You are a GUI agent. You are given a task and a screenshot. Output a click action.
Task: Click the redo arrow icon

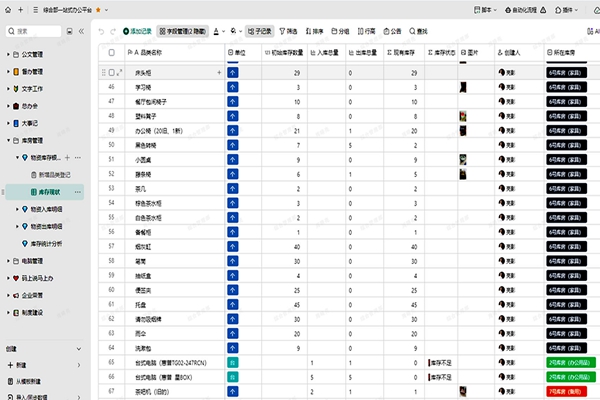[112, 31]
